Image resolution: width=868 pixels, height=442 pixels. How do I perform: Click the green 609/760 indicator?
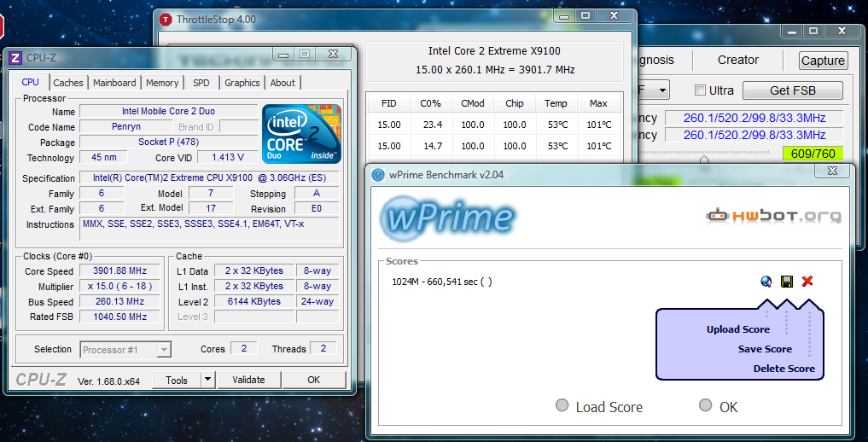[x=813, y=154]
